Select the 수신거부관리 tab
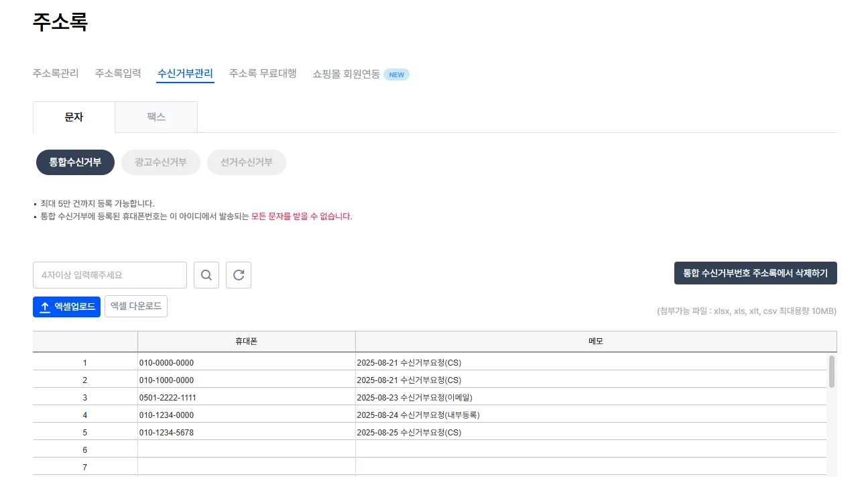The image size is (868, 477). pos(185,73)
